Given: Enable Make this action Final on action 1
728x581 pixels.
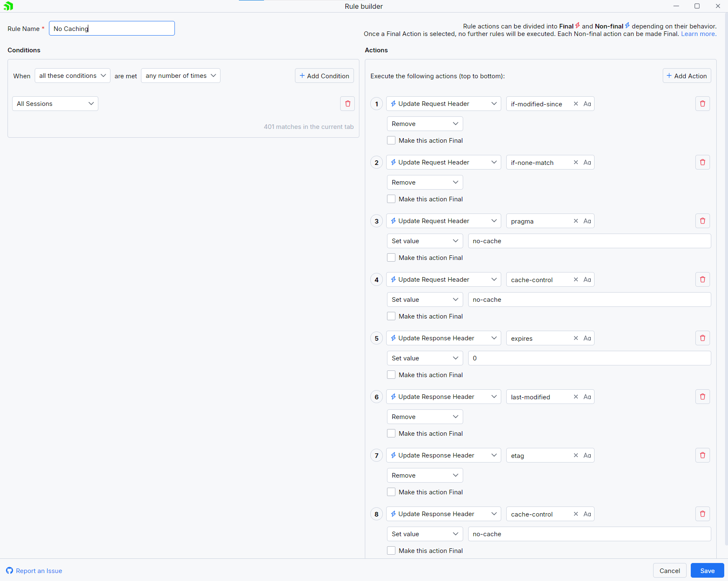Looking at the screenshot, I should (391, 140).
